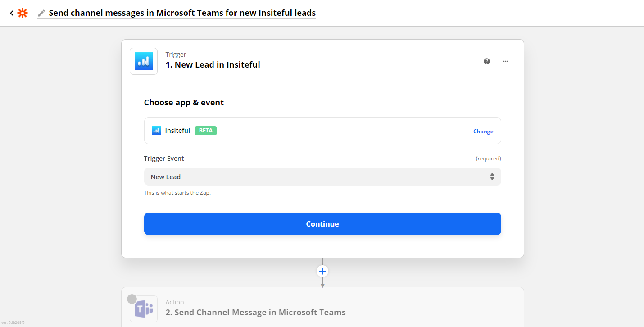Click the Insiteful app icon in trigger header
Viewport: 644px width, 327px height.
point(144,61)
